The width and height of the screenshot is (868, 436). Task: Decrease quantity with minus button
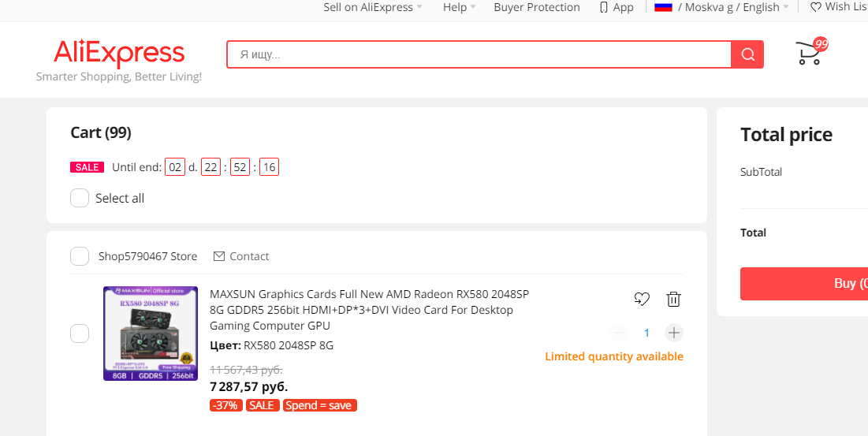620,333
